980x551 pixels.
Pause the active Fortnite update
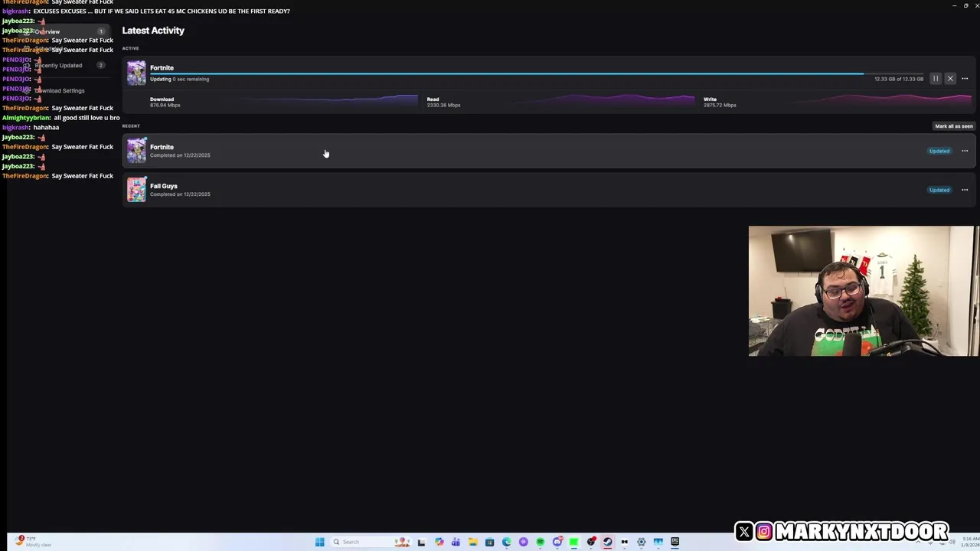point(936,79)
